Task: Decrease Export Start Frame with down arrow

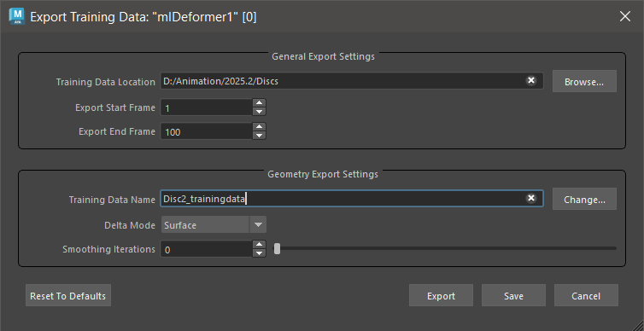Action: 259,112
